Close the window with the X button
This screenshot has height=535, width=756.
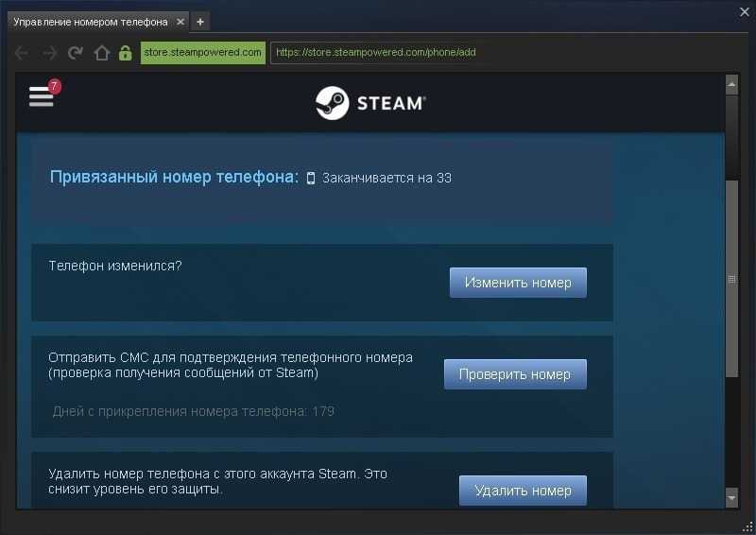745,12
